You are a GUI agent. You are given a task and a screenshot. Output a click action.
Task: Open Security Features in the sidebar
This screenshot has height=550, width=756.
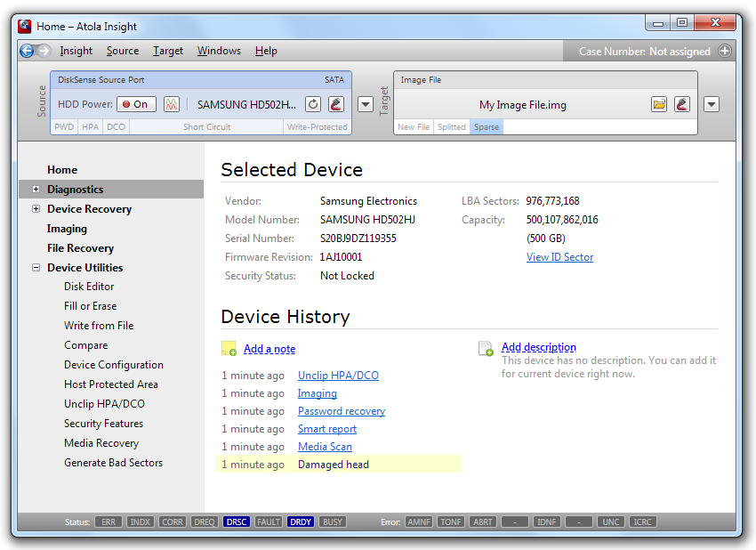tap(104, 424)
